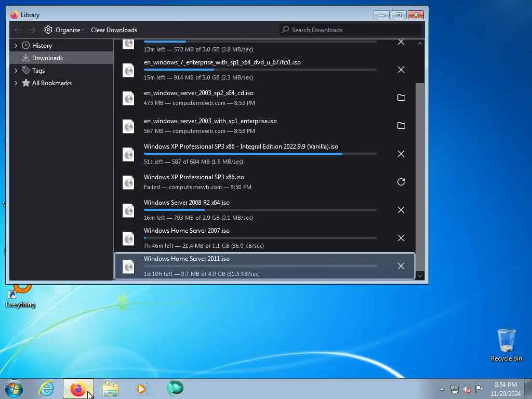
Task: Expand the History tree node
Action: click(x=16, y=46)
